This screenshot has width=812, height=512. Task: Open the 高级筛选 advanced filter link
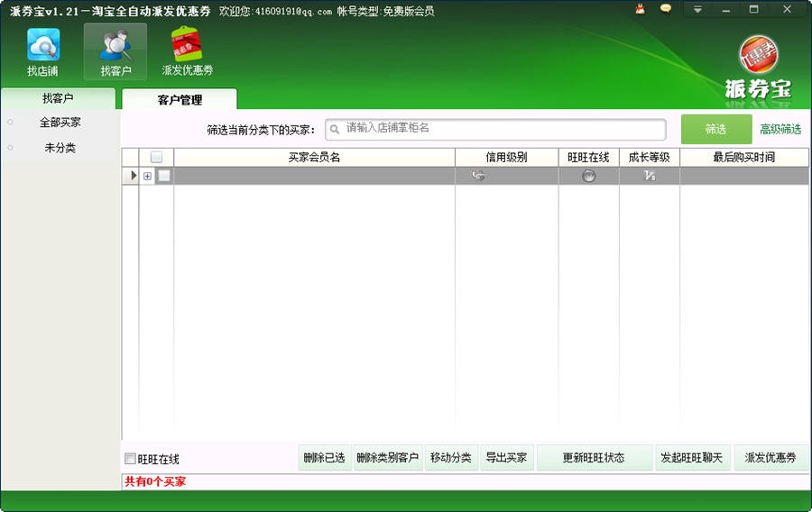(x=780, y=129)
